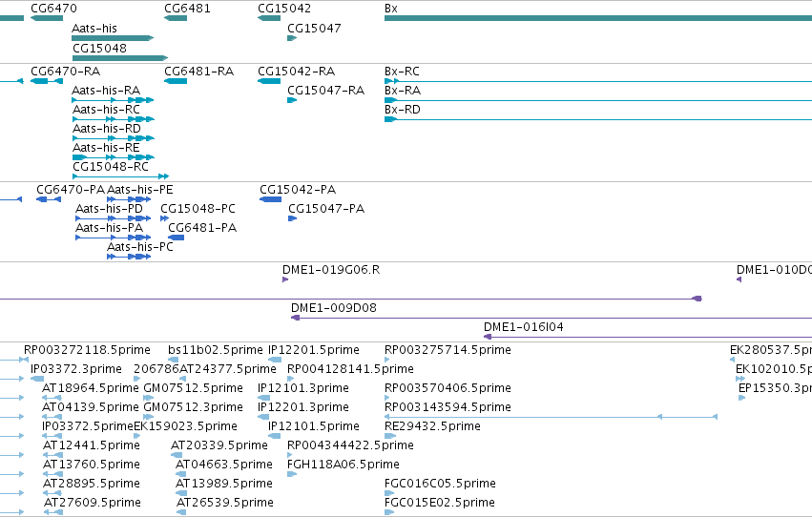The height and width of the screenshot is (517, 812).
Task: Select transcript Aats-his-RA
Action: point(113,100)
